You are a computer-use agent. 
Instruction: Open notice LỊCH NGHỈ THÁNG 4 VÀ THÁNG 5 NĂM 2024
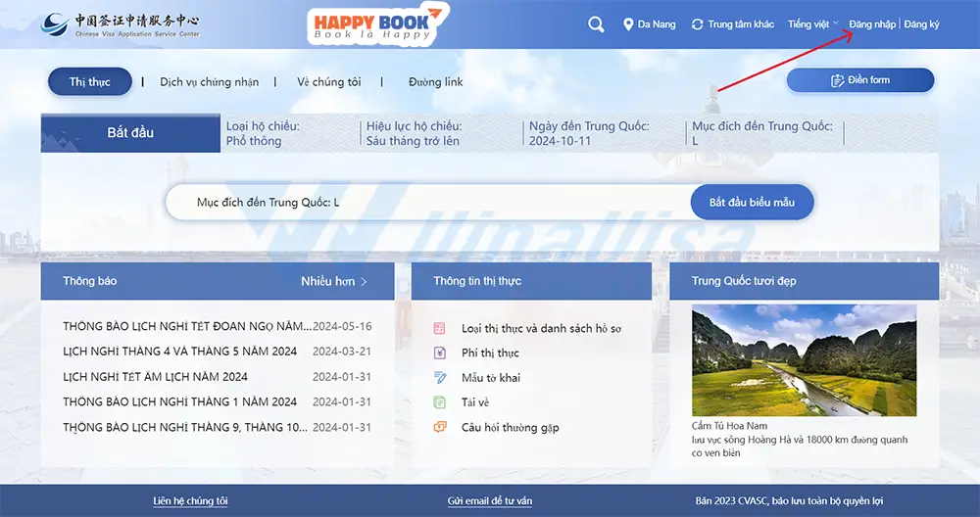point(180,352)
